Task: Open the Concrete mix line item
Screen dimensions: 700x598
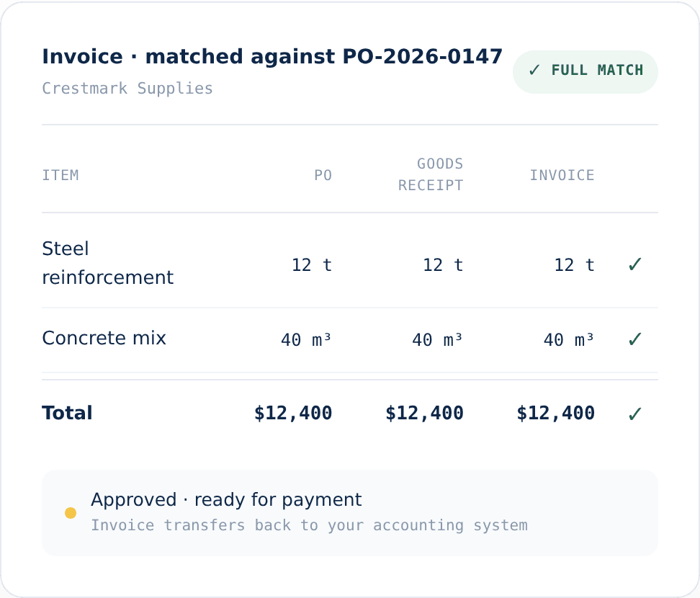Action: point(104,338)
